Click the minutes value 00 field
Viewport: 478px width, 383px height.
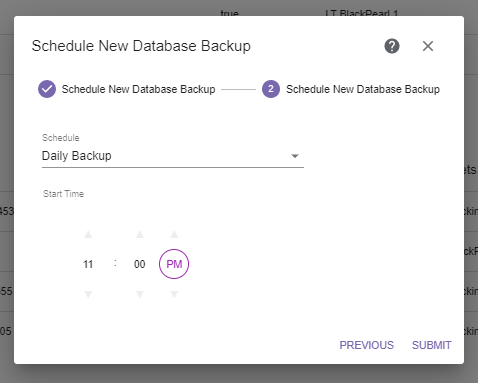click(140, 264)
